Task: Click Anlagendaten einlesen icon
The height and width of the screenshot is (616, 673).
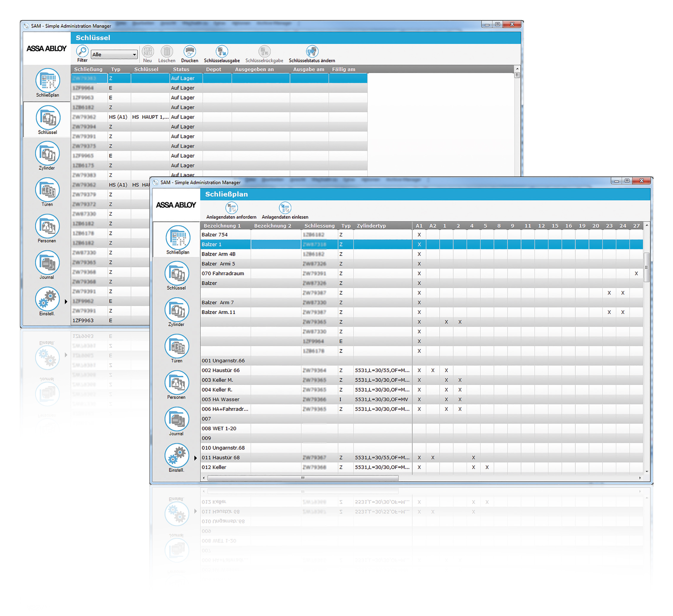Action: coord(285,208)
